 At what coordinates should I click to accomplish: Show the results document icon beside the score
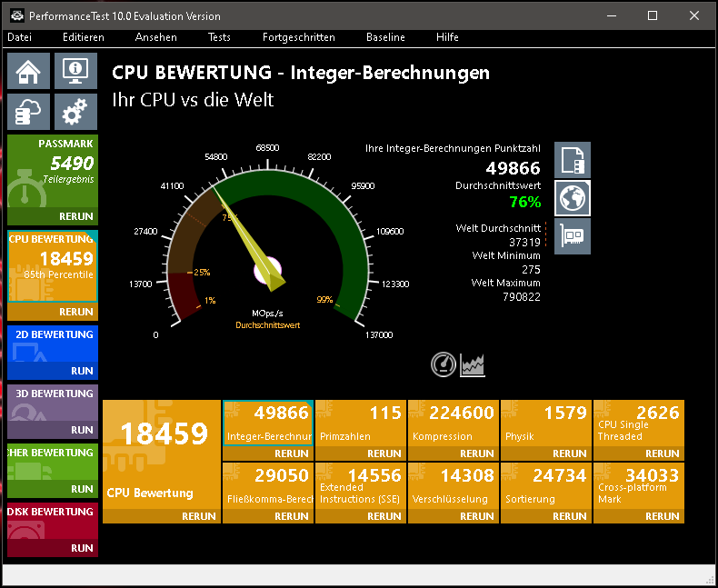coord(573,160)
